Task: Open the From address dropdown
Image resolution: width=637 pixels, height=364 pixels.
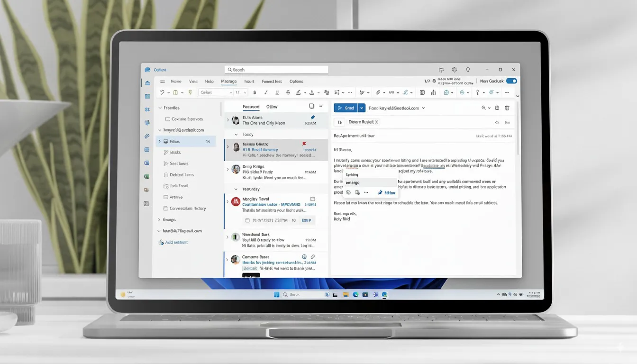Action: [424, 108]
